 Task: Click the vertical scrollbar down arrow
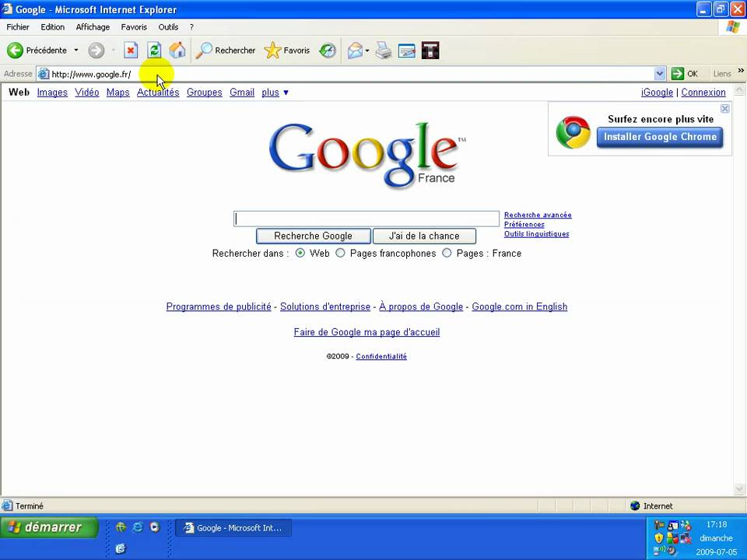pyautogui.click(x=739, y=489)
